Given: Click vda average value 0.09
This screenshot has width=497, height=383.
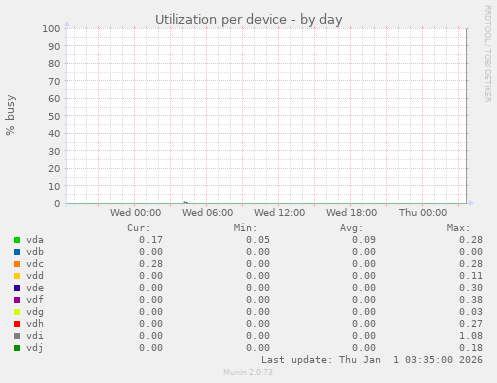Looking at the screenshot, I should pyautogui.click(x=364, y=240).
